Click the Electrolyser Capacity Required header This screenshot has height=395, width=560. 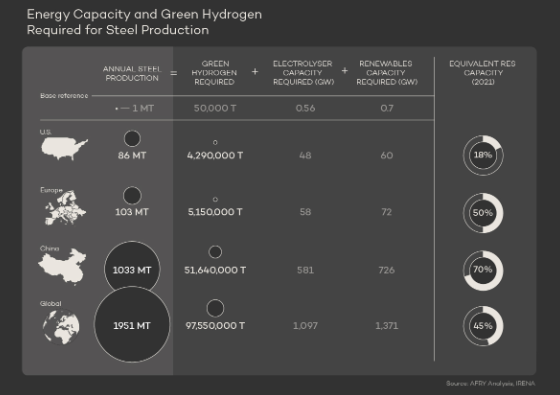tap(303, 73)
